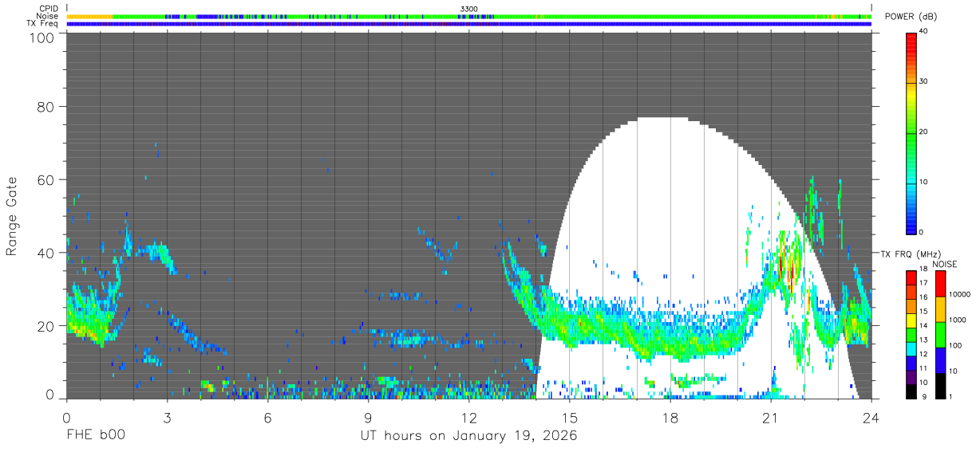Viewport: 980px width, 452px height.
Task: Select hour 18 on the UT time axis
Action: (x=670, y=417)
